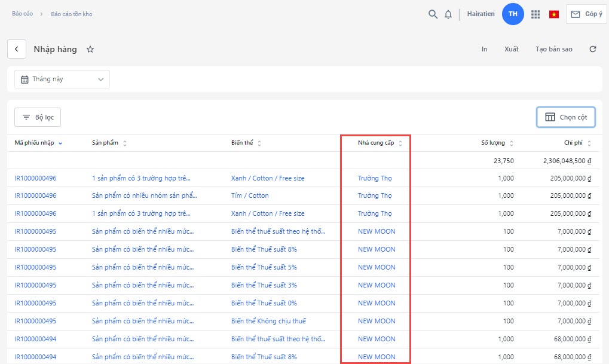This screenshot has width=609, height=364.
Task: Click the Báo cáo breadcrumb
Action: click(23, 14)
